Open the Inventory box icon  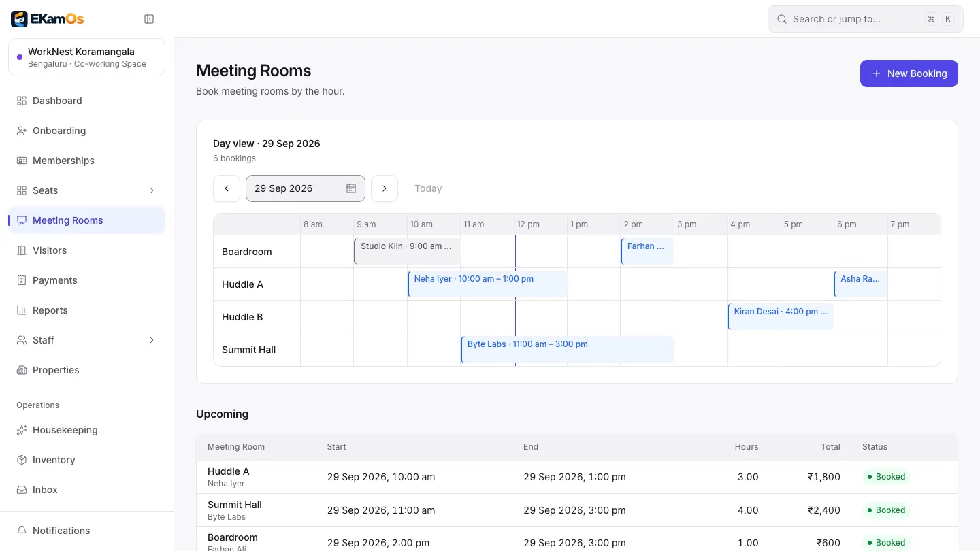click(x=22, y=460)
